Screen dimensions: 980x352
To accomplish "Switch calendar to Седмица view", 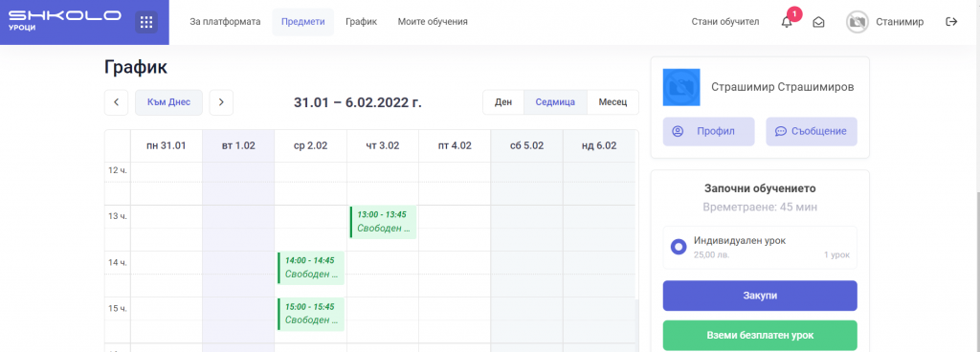I will (556, 102).
